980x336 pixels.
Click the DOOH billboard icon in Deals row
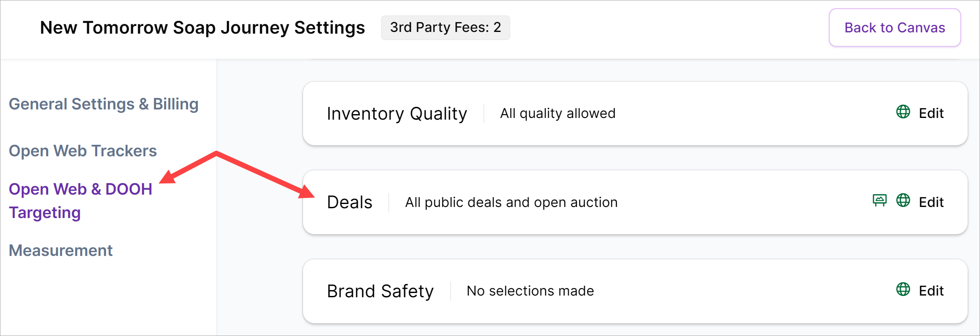(879, 200)
